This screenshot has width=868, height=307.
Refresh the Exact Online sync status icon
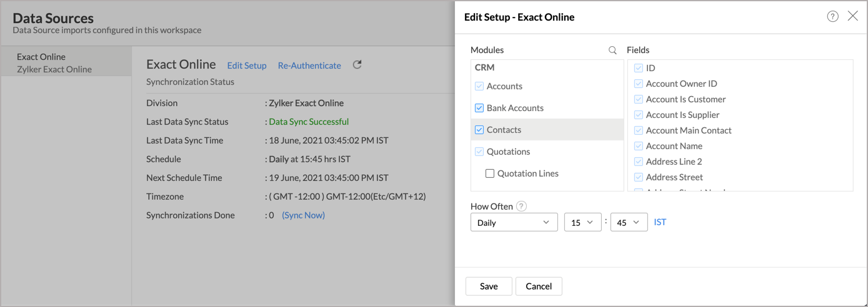(x=357, y=65)
